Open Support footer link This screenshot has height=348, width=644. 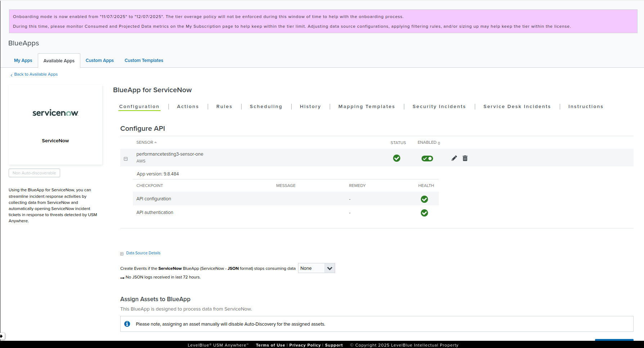334,345
